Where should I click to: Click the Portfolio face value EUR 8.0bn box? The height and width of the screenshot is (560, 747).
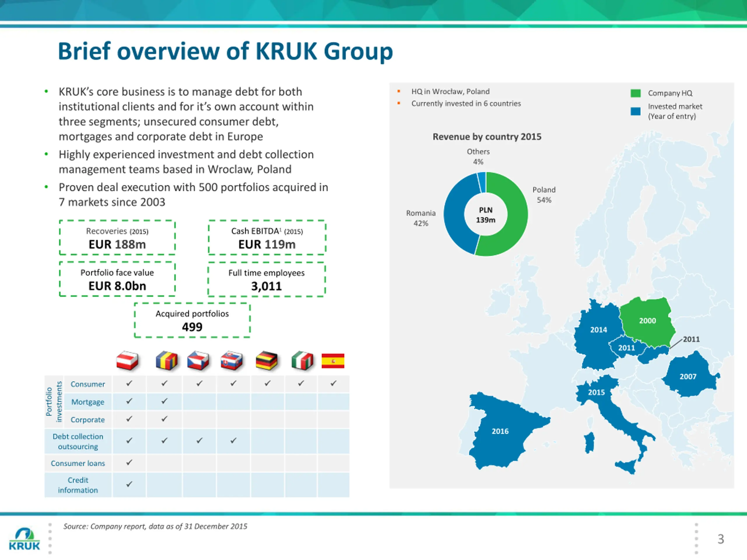tap(117, 279)
